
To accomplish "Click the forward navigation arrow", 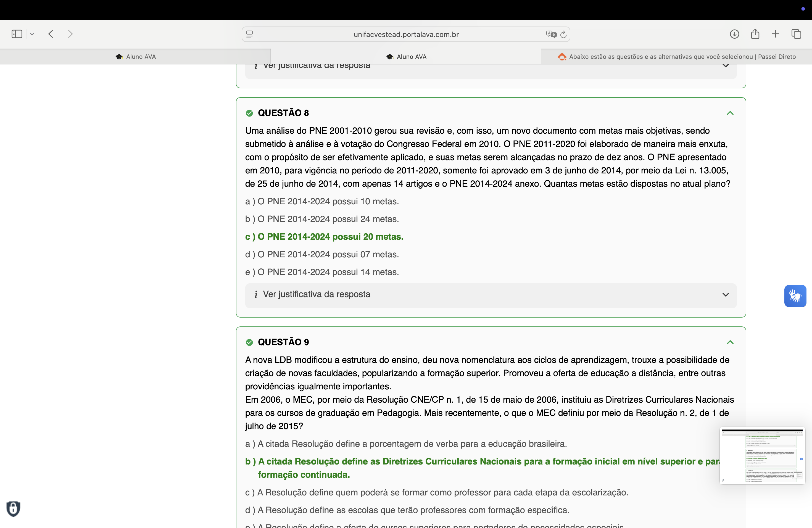I will (x=70, y=34).
